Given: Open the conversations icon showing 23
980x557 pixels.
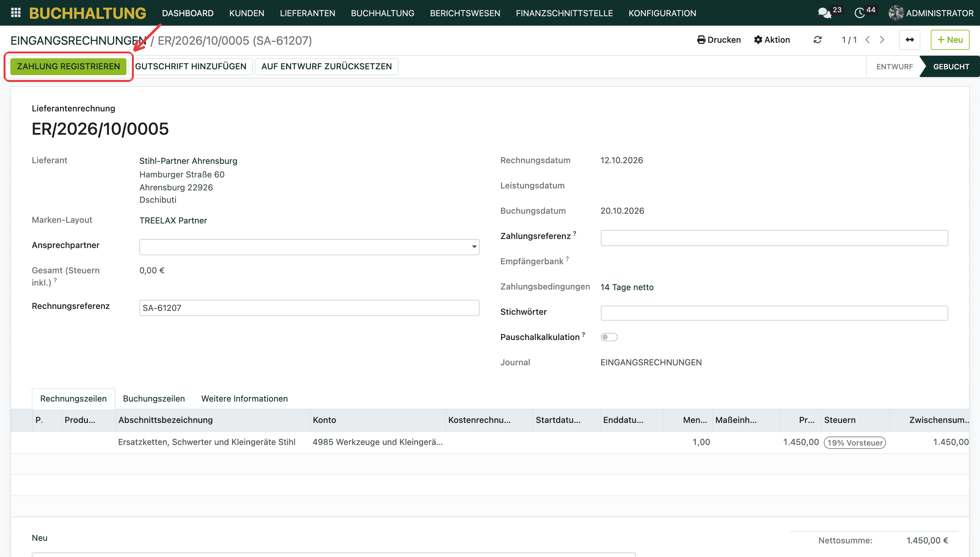Looking at the screenshot, I should [x=824, y=13].
